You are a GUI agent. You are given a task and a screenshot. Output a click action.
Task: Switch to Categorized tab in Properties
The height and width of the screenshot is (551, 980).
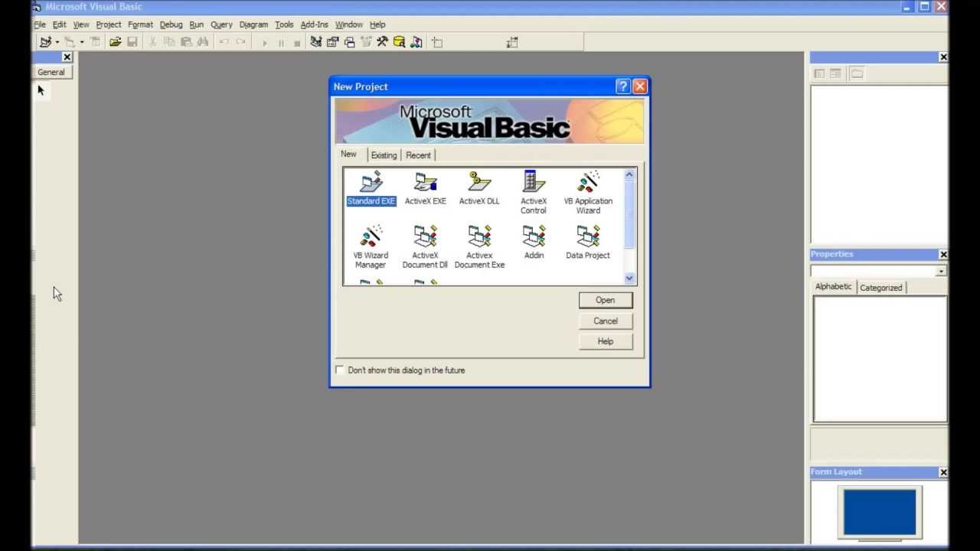tap(880, 288)
